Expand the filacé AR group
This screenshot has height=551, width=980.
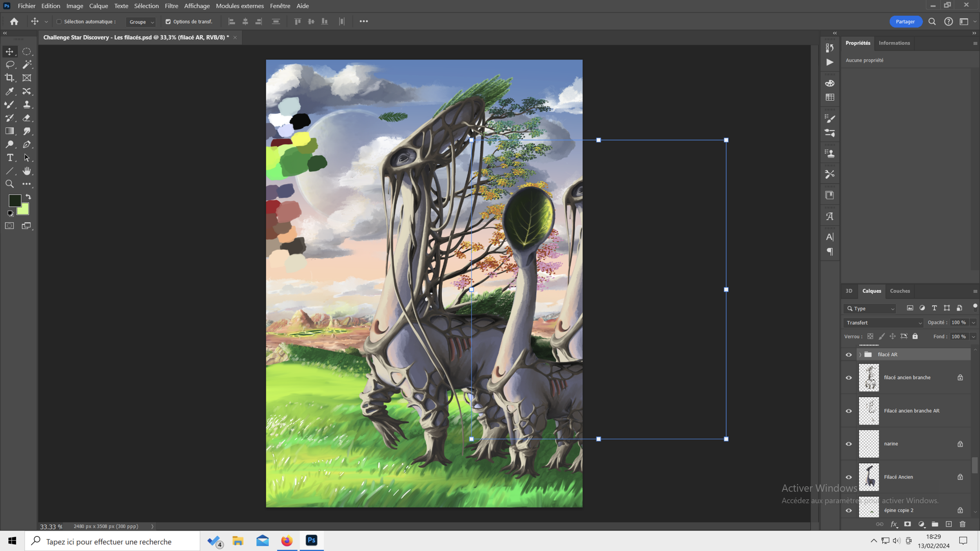click(x=860, y=354)
